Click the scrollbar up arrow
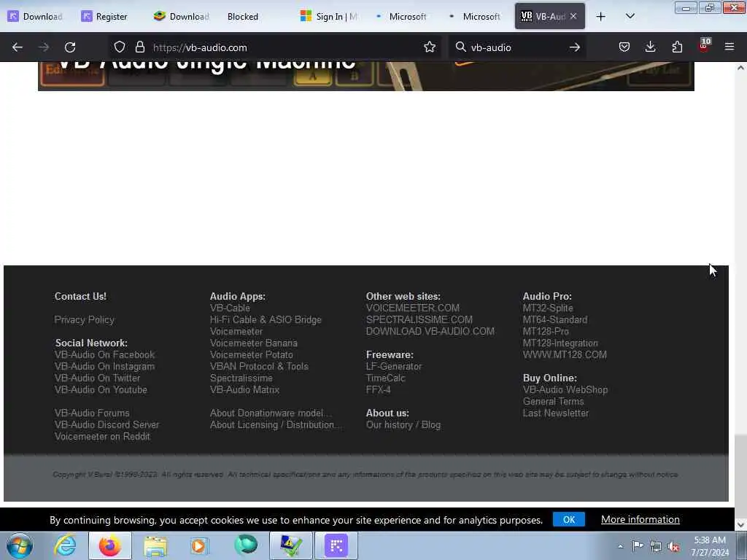The height and width of the screenshot is (560, 747). 740,68
